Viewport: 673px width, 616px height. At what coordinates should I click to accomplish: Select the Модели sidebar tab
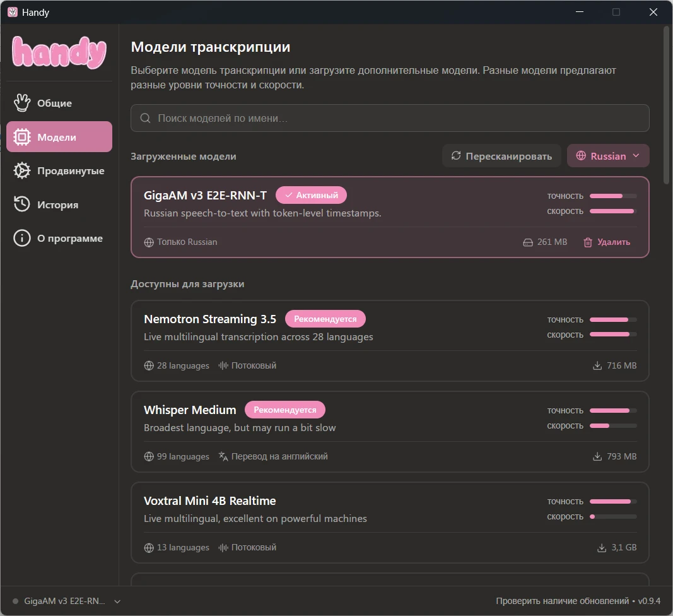coord(59,136)
